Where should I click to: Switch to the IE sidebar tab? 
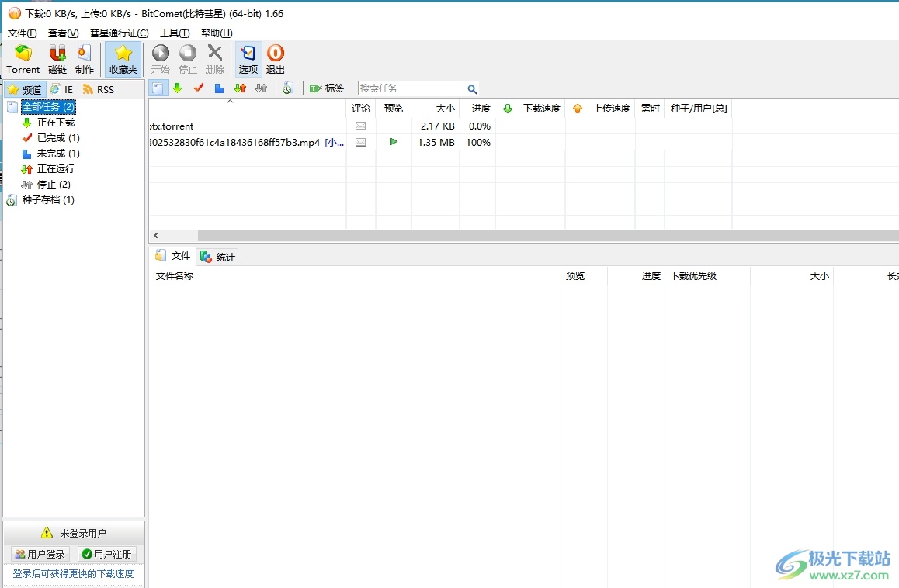click(x=62, y=89)
